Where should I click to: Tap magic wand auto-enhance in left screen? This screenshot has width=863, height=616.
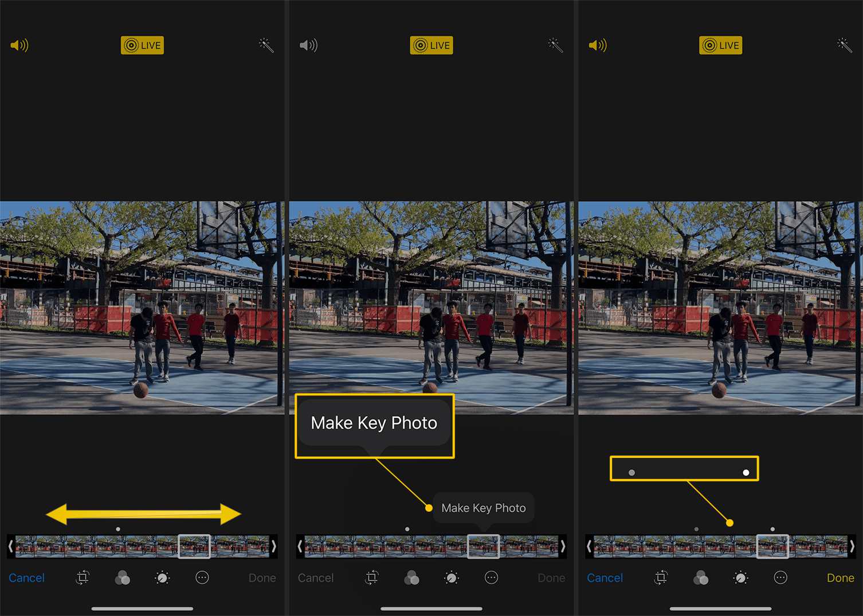click(x=266, y=45)
